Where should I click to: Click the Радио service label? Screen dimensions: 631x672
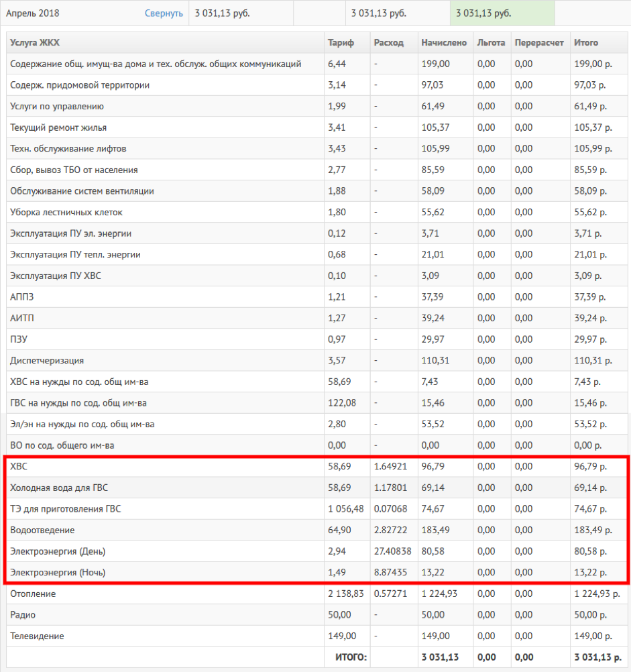click(23, 615)
